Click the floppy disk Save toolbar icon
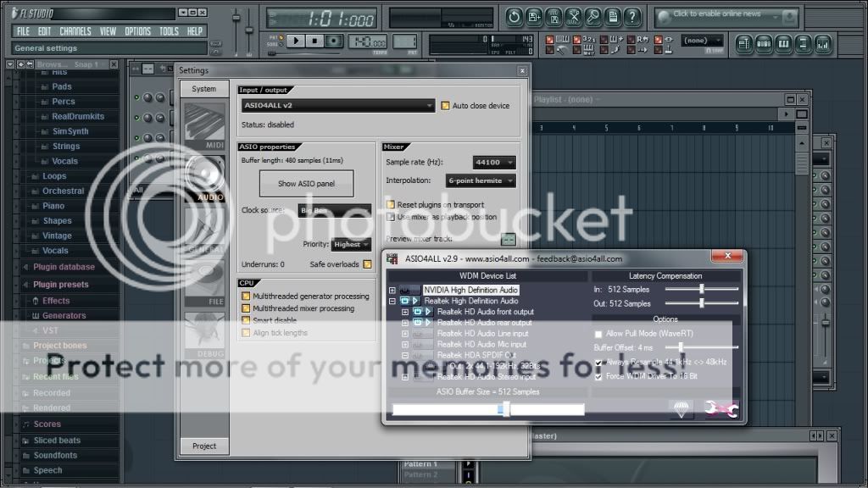Viewport: 868px width, 488px height. pyautogui.click(x=554, y=17)
